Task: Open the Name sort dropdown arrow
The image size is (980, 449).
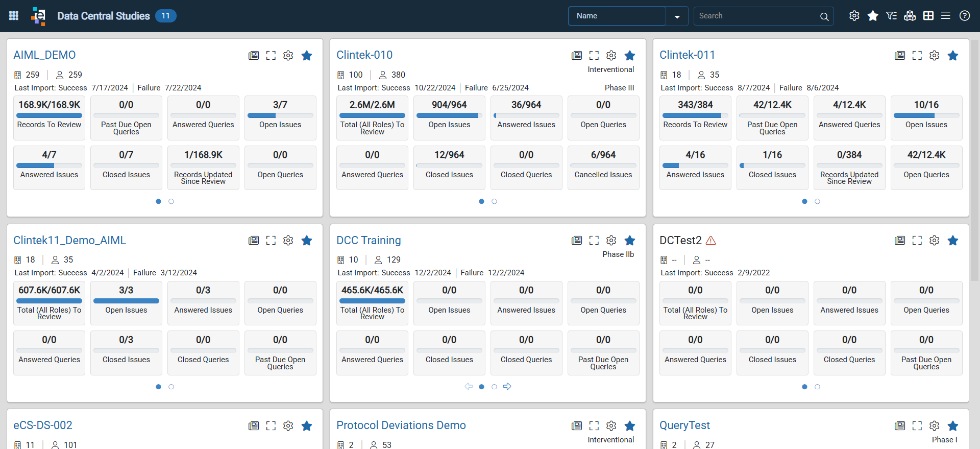Action: pyautogui.click(x=677, y=16)
